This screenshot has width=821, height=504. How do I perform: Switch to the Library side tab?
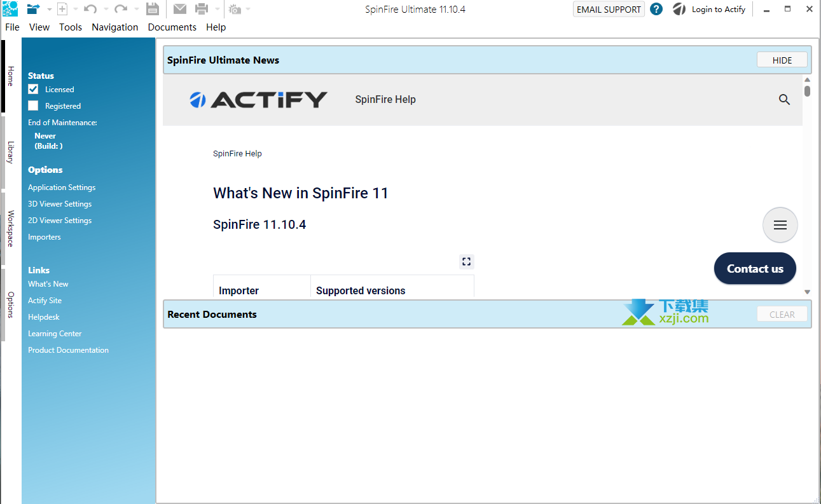tap(10, 153)
